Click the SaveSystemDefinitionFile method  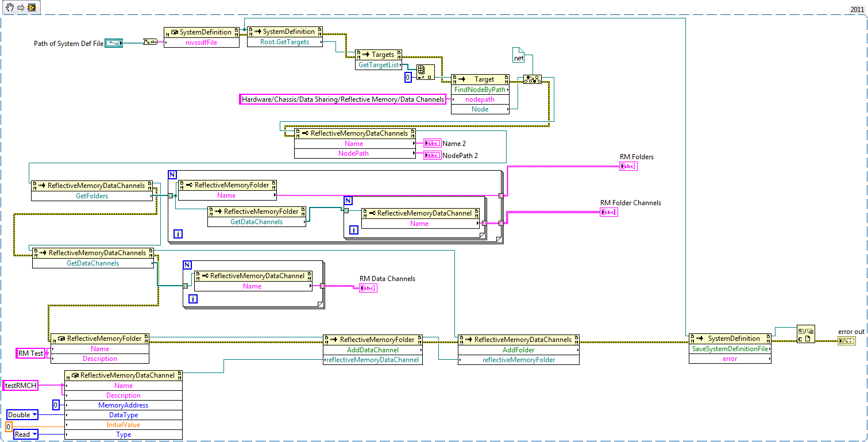(x=730, y=349)
